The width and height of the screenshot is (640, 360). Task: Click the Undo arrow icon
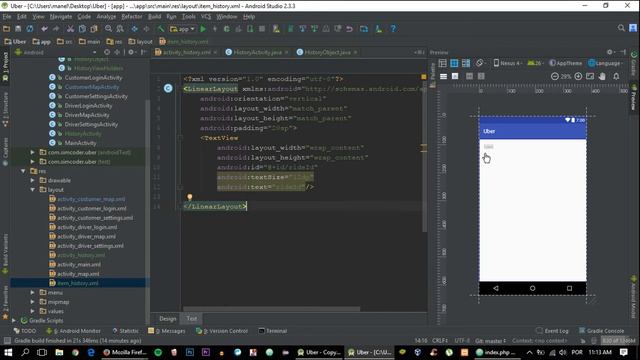pos(44,29)
